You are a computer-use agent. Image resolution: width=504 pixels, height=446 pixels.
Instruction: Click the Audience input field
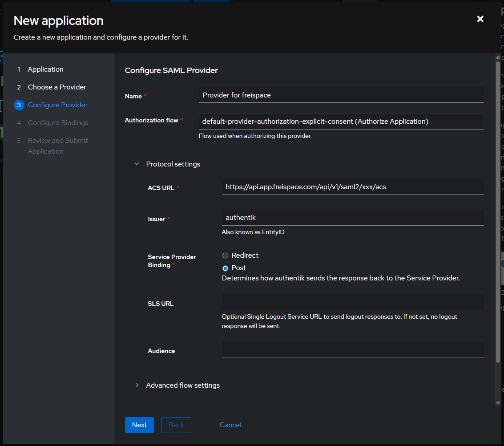point(353,349)
